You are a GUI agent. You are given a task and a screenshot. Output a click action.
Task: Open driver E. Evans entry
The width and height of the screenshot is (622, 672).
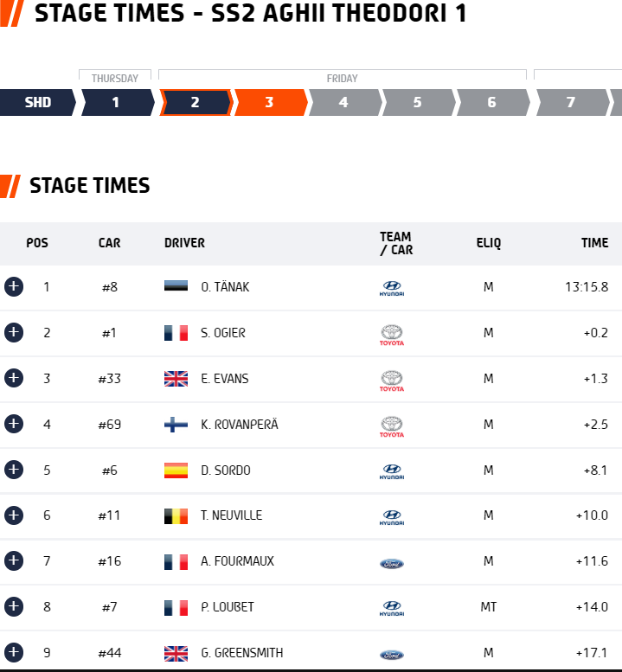pyautogui.click(x=225, y=379)
